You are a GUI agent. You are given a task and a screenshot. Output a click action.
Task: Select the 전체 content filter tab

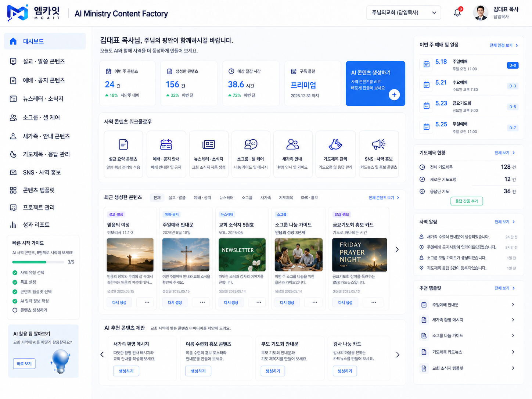click(x=157, y=198)
